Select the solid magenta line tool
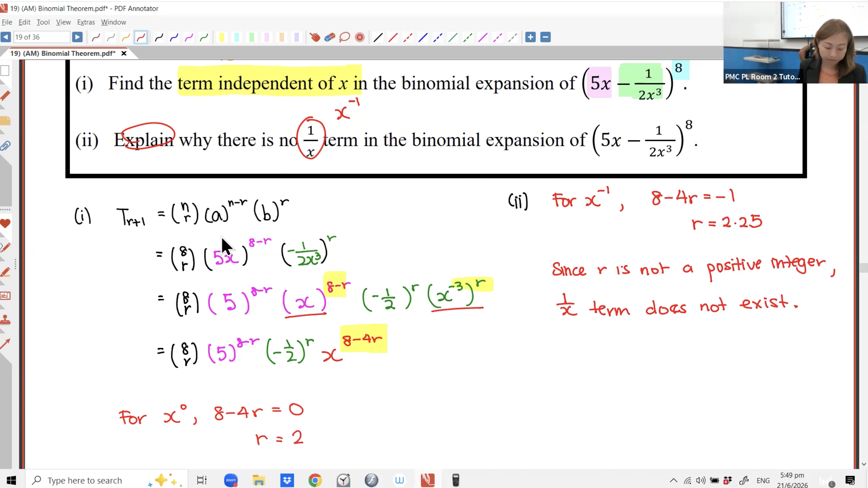The height and width of the screenshot is (488, 868). (x=483, y=37)
